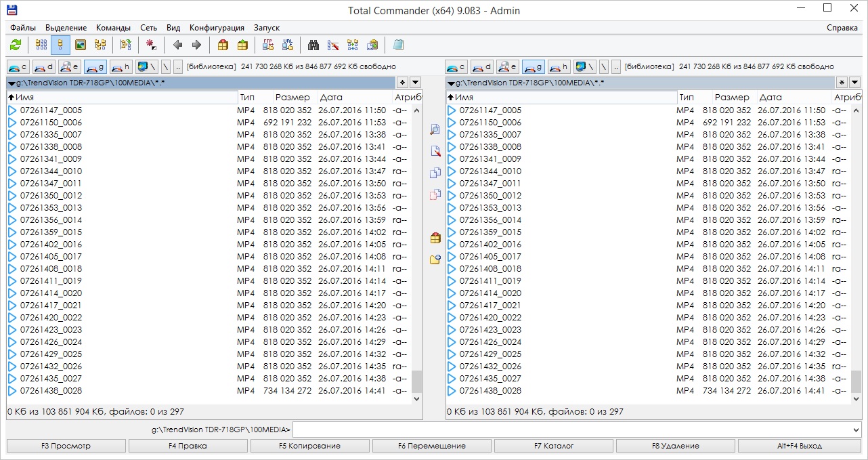
Task: Open the Выделение menu
Action: pos(66,28)
